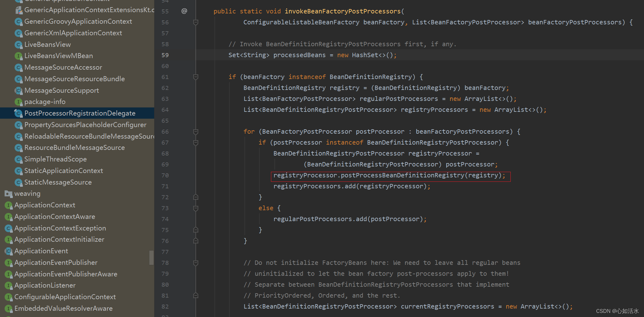Click the class icon beside SimpleThreadScope

[18, 159]
